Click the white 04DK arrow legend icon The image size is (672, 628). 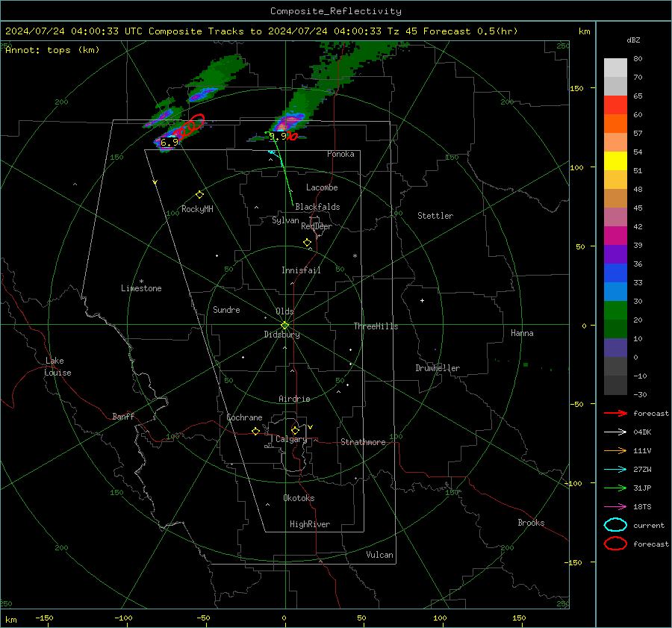coord(615,432)
